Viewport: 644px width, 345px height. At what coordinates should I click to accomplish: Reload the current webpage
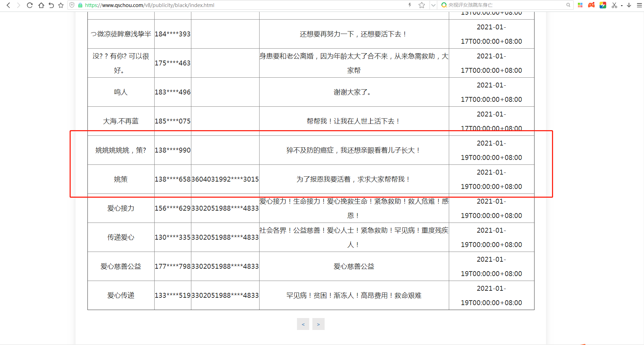pos(30,5)
